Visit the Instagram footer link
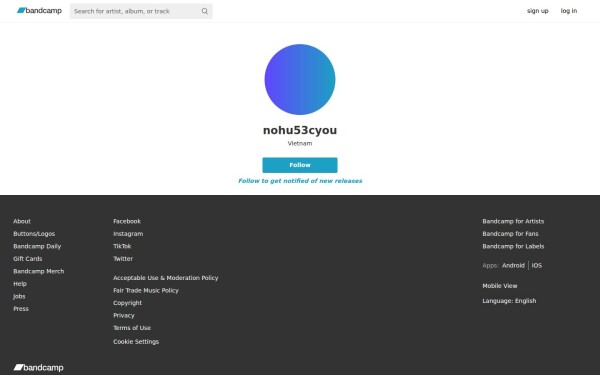 point(128,234)
